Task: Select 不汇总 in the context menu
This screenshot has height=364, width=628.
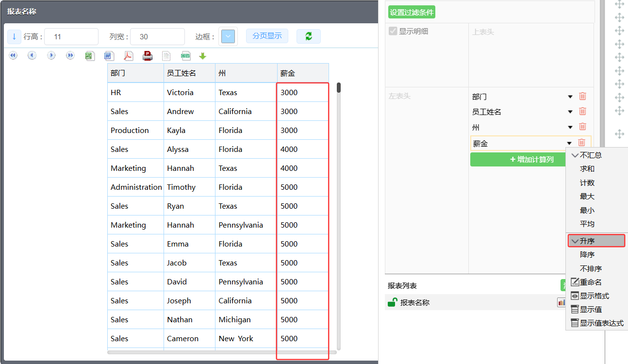Action: pyautogui.click(x=596, y=155)
